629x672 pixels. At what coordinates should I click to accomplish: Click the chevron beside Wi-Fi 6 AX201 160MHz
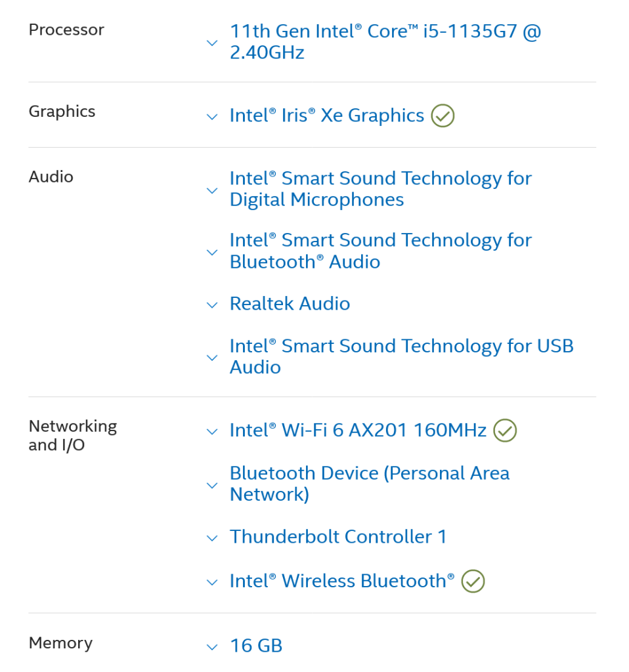[x=211, y=432]
